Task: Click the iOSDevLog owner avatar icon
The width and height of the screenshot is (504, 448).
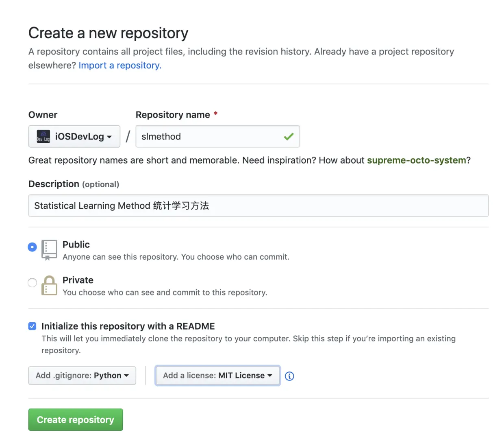Action: click(x=43, y=136)
